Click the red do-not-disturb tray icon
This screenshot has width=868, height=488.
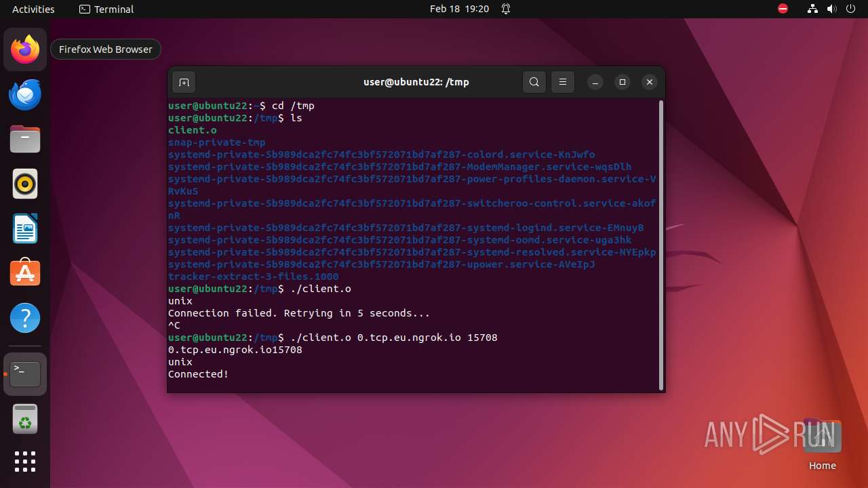tap(783, 9)
